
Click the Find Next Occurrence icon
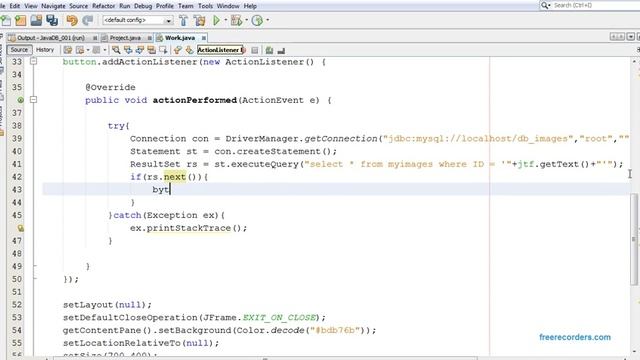(x=140, y=50)
